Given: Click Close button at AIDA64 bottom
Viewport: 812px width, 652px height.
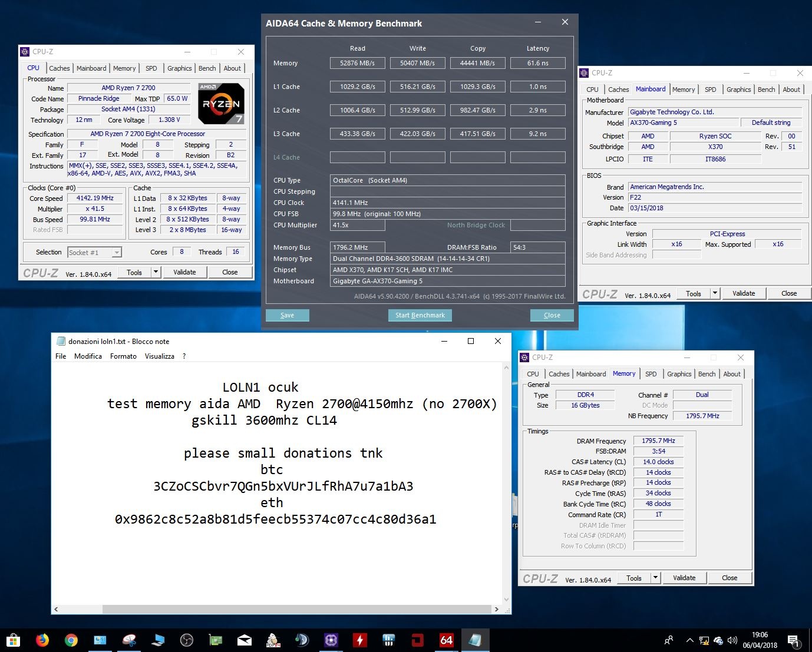Looking at the screenshot, I should [x=552, y=315].
